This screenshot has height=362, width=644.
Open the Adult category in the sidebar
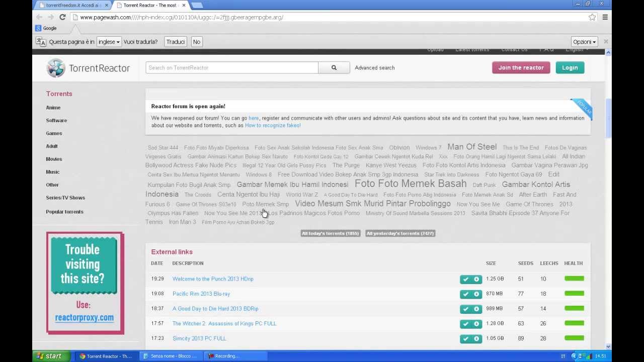(52, 146)
